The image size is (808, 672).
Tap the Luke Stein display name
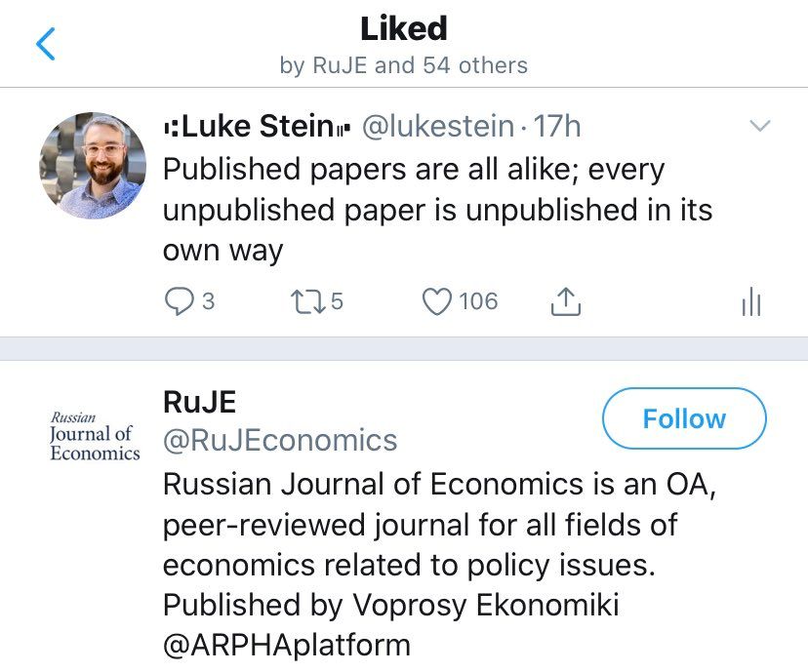coord(257,126)
